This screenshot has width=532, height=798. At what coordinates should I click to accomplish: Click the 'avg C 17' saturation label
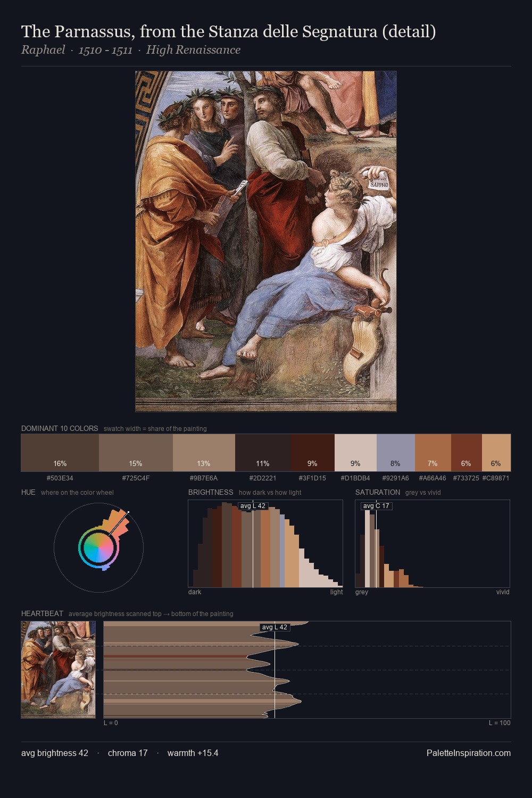tap(376, 506)
